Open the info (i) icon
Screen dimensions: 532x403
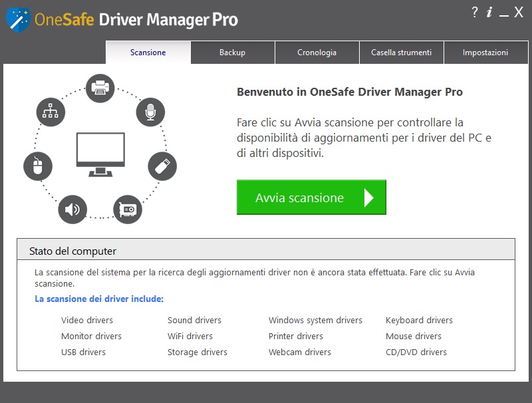(x=489, y=12)
